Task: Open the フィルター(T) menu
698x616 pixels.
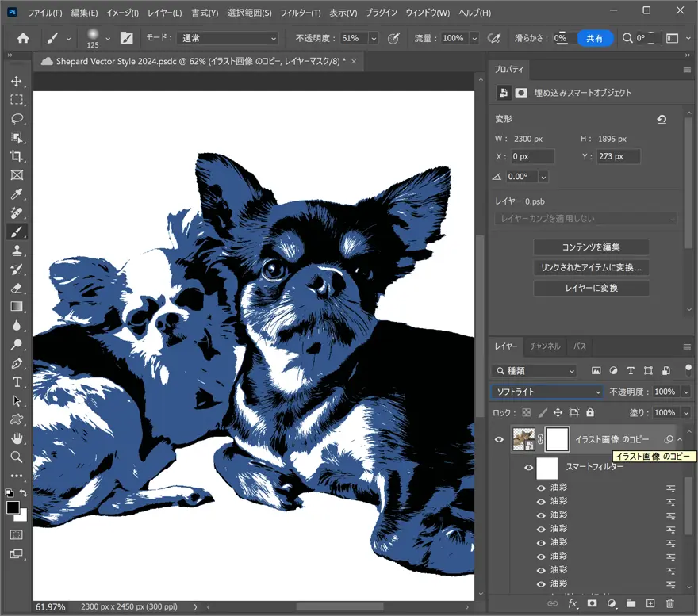Action: [301, 13]
